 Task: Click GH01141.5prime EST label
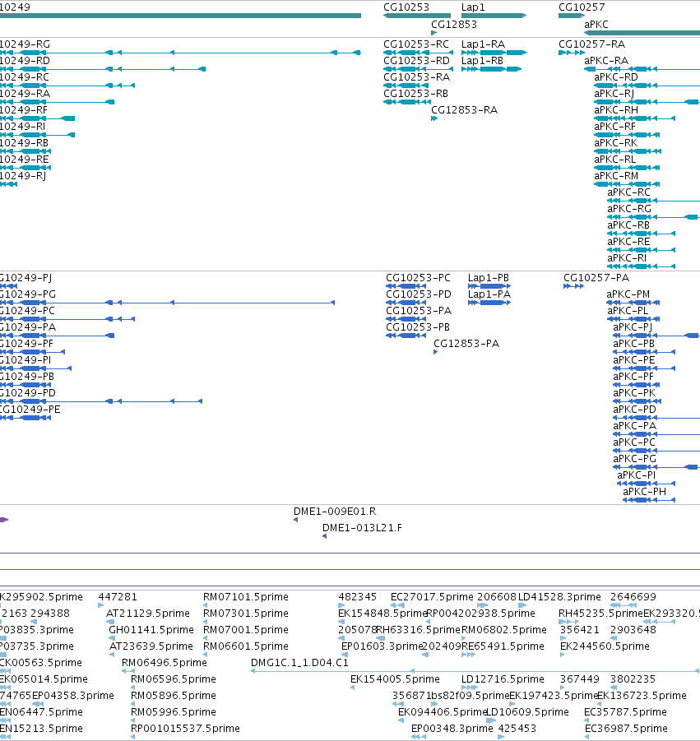(151, 630)
